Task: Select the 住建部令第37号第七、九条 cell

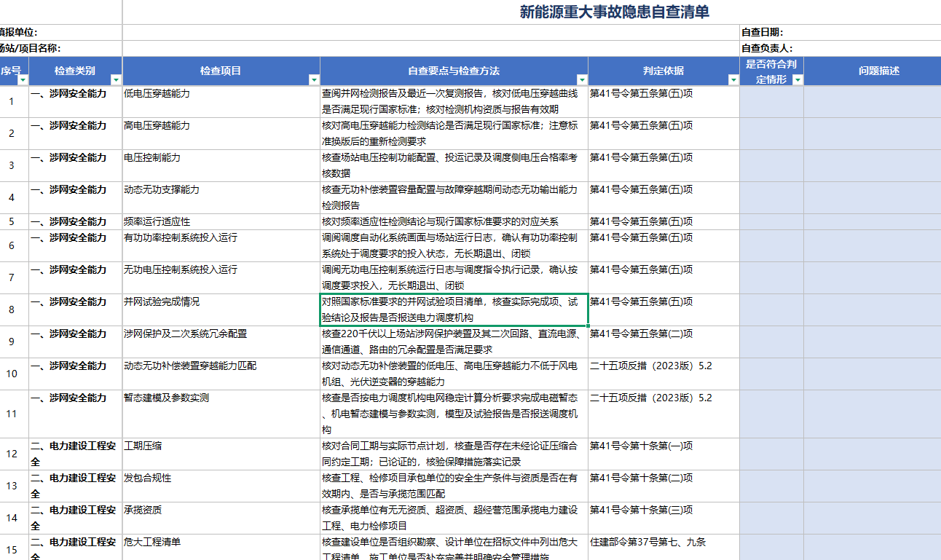Action: pos(664,547)
